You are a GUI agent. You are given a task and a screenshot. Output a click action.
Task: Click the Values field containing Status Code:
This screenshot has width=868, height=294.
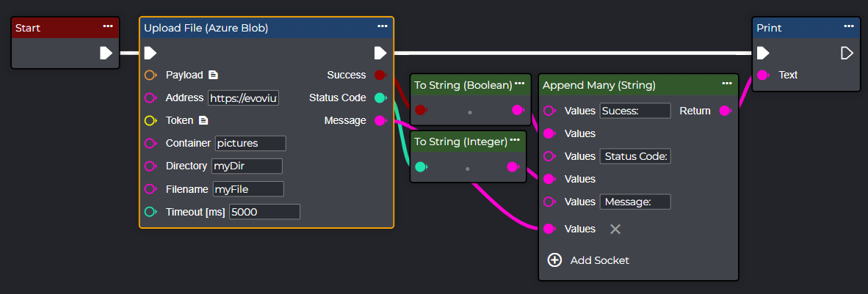click(635, 156)
